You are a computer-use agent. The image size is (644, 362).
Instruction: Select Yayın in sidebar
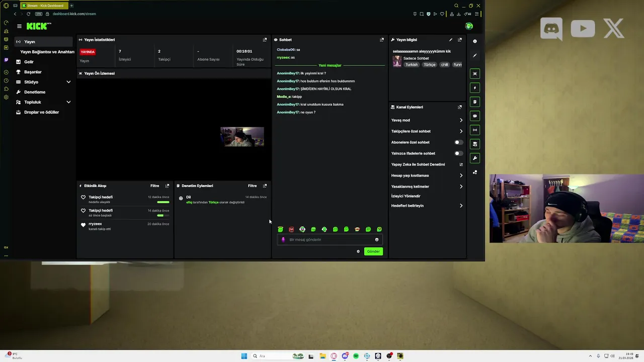[44, 42]
